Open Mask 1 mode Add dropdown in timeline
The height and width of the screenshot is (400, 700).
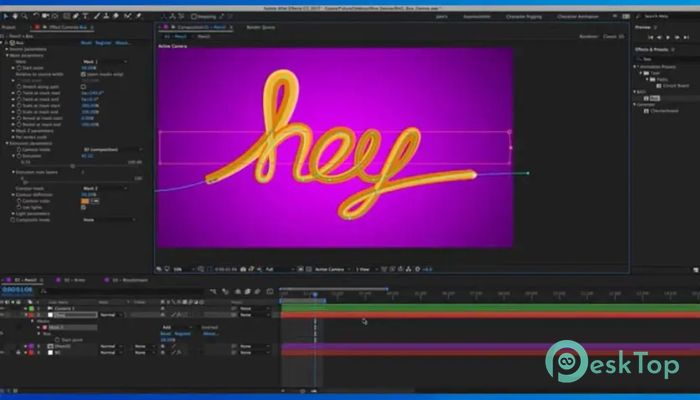[177, 327]
